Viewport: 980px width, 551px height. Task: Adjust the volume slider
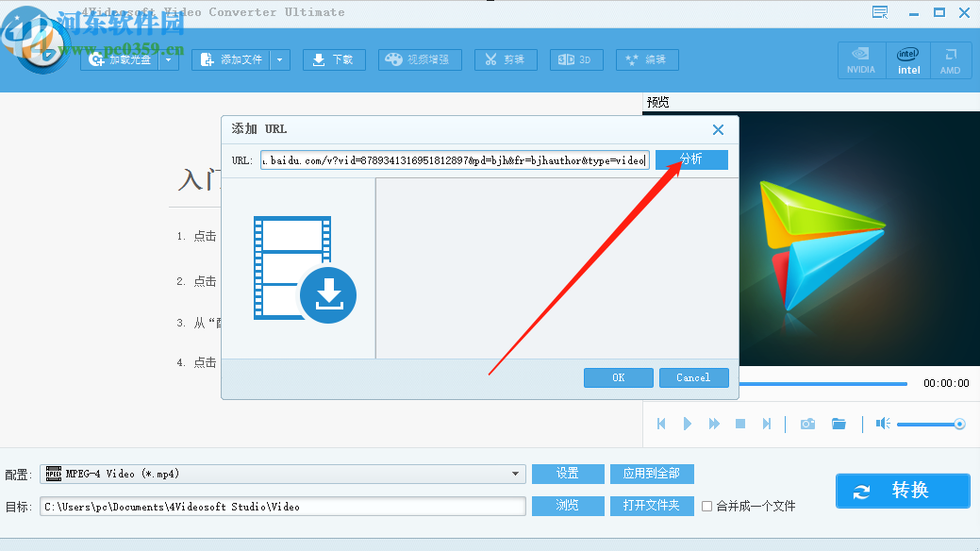click(931, 425)
